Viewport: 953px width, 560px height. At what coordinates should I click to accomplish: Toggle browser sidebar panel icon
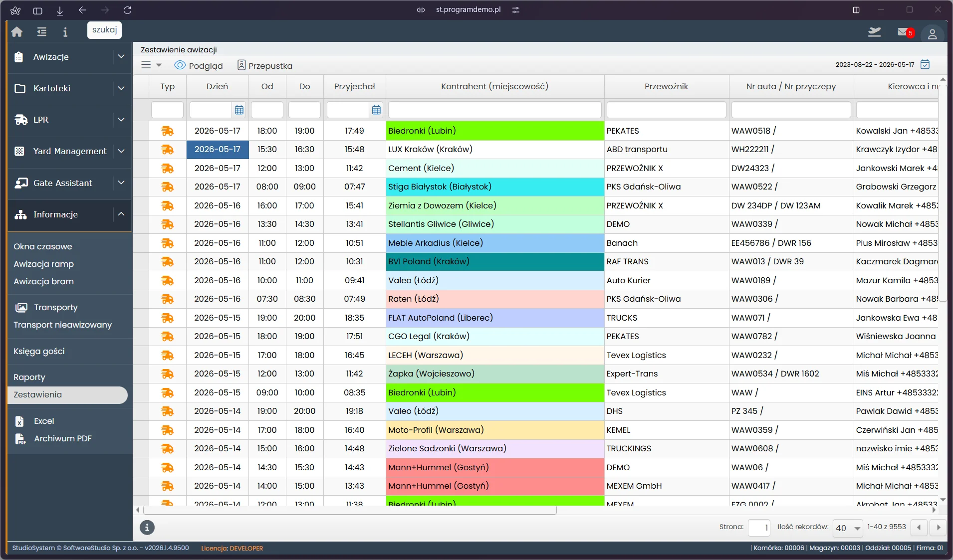point(37,10)
